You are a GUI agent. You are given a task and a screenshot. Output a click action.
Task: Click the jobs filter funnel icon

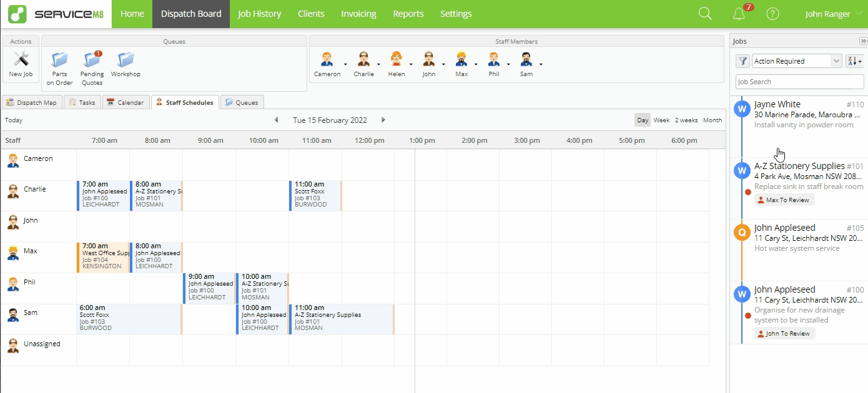742,61
